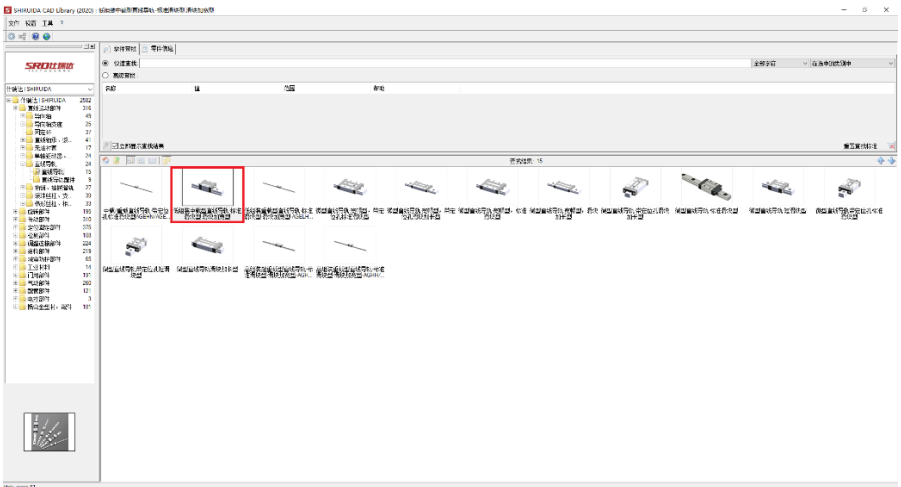The width and height of the screenshot is (901, 487).
Task: Click the settings gear icon in top toolbar
Action: click(10, 35)
